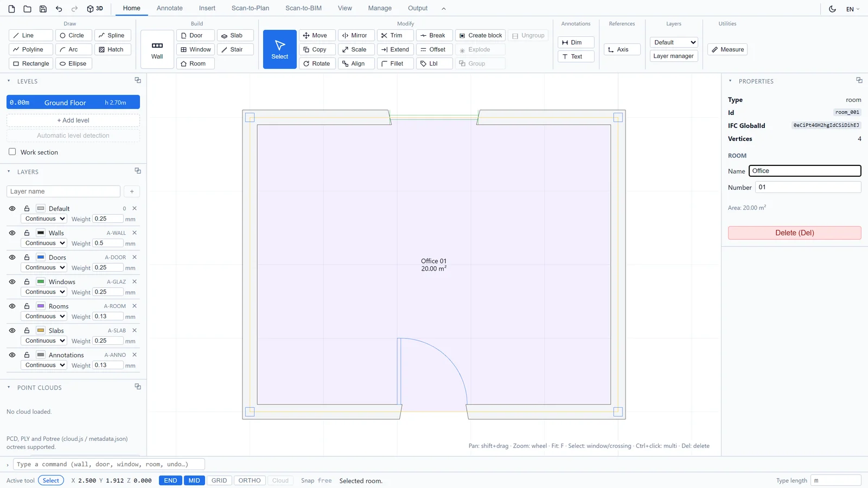This screenshot has width=868, height=488.
Task: Hide the Doors layer
Action: pos(12,257)
